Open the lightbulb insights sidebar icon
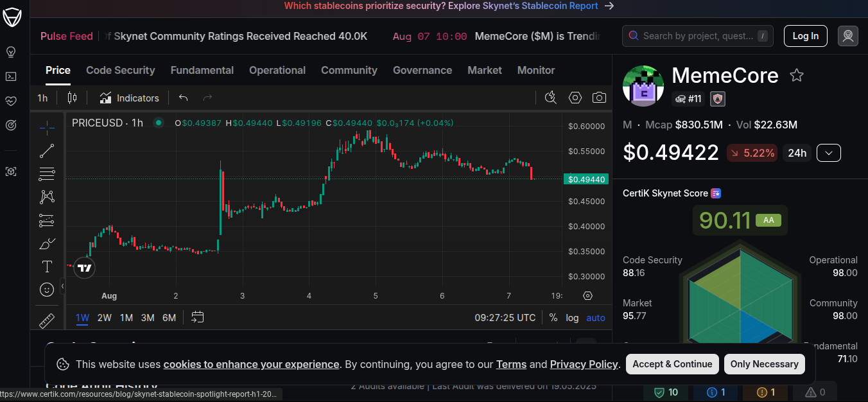This screenshot has height=402, width=868. coord(11,52)
